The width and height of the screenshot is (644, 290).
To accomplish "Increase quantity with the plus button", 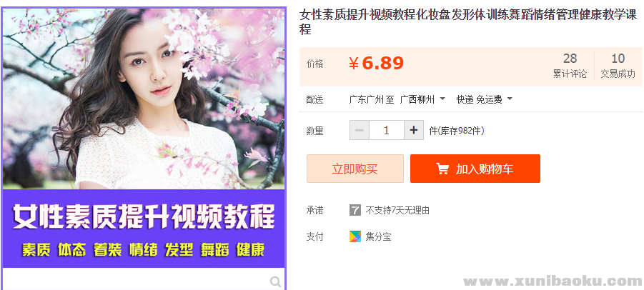I will 414,131.
